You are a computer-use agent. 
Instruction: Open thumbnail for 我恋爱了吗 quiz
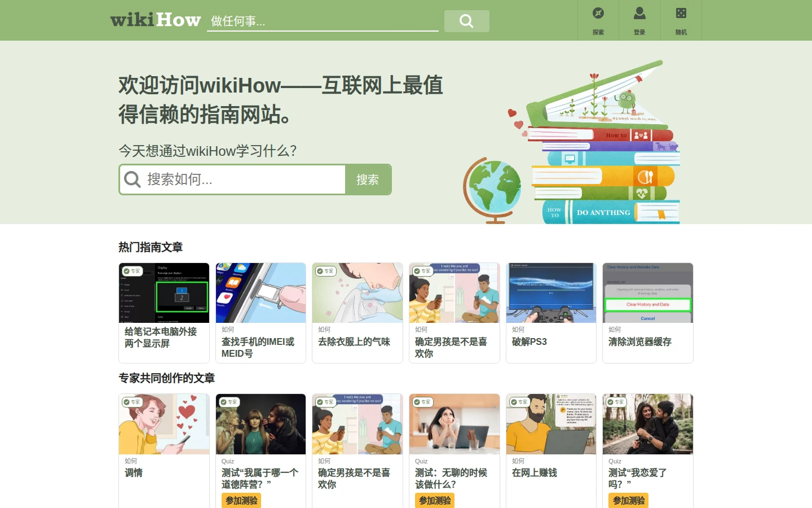tap(648, 424)
